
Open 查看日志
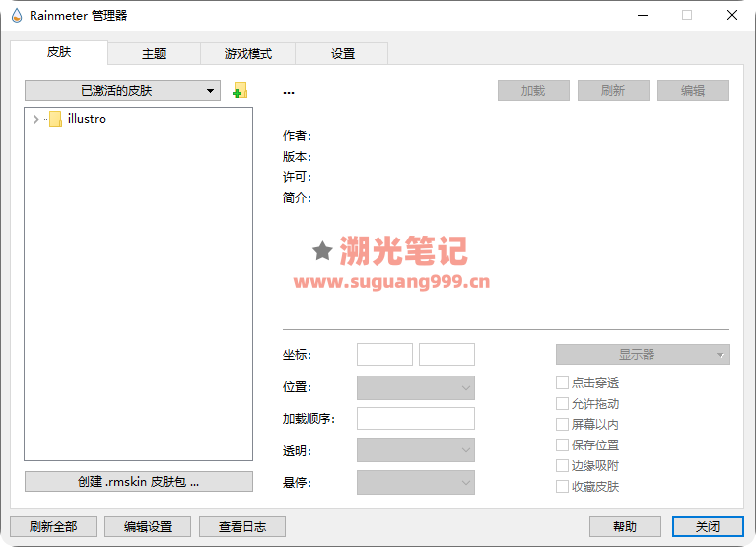(242, 526)
